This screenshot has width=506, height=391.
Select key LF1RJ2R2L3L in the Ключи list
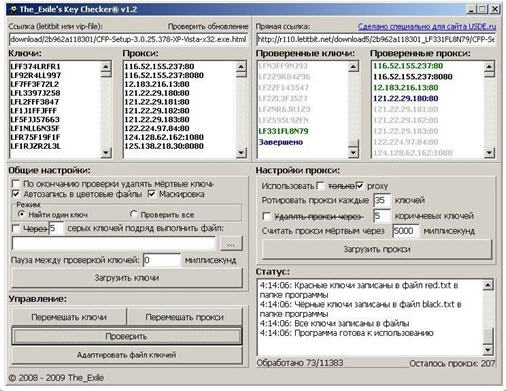click(x=35, y=146)
